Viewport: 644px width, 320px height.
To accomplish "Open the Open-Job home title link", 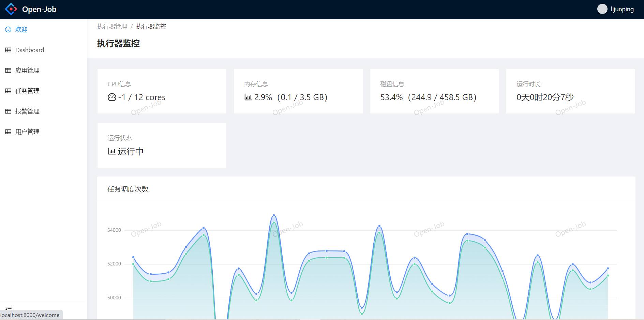I will pos(39,9).
